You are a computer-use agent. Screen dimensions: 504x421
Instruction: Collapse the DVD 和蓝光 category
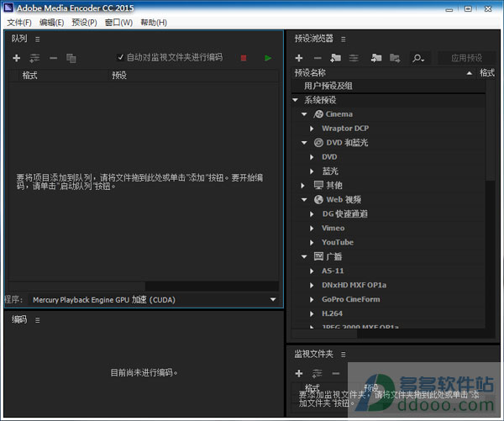tap(304, 143)
